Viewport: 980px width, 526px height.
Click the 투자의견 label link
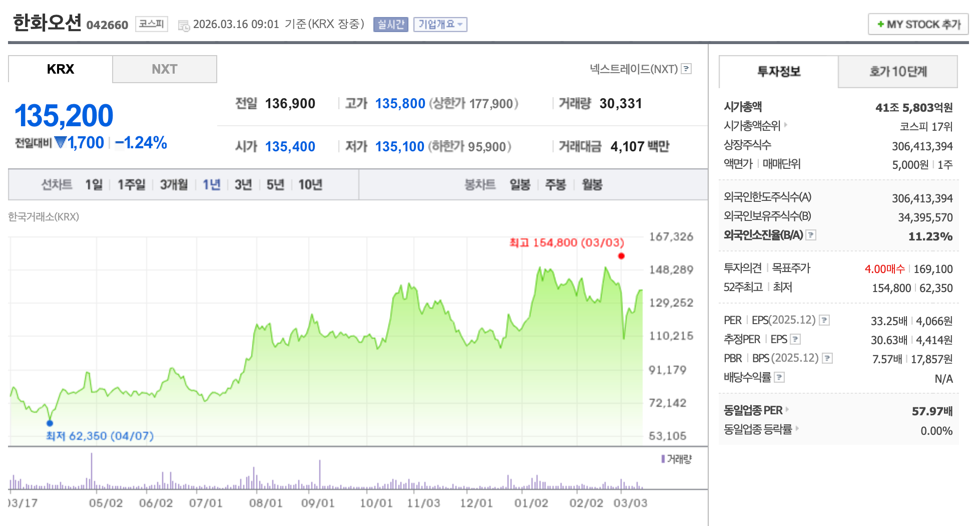tap(743, 268)
